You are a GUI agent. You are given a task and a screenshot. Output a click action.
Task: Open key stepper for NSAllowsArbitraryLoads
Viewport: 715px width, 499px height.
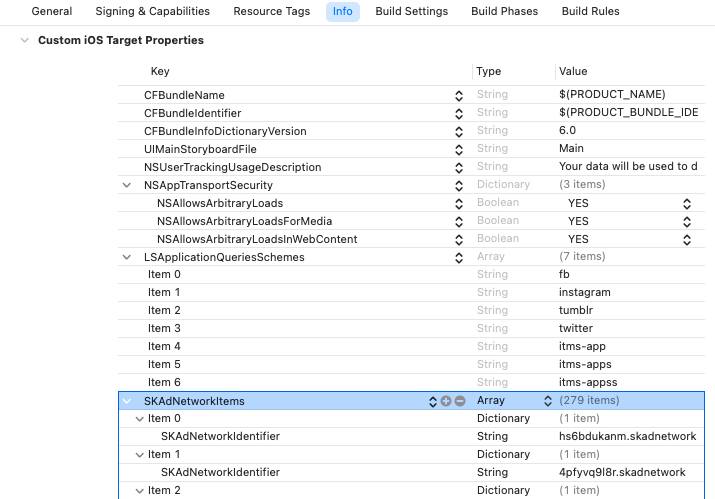(x=459, y=203)
